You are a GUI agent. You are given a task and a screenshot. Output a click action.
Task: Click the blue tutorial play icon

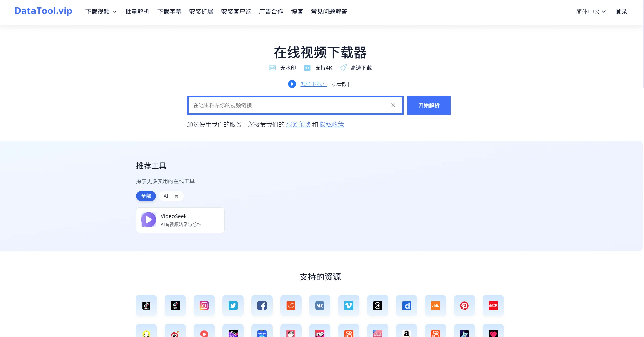292,84
